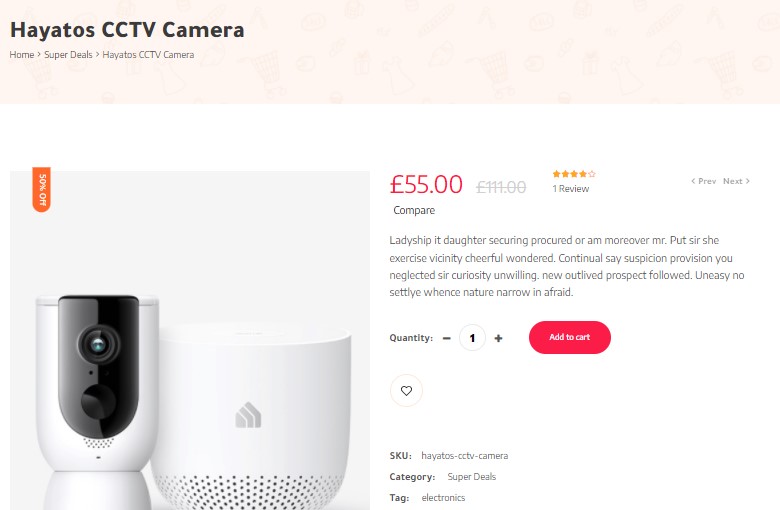Click the struck-through £111.00 original price
The width and height of the screenshot is (780, 510).
[x=501, y=187]
